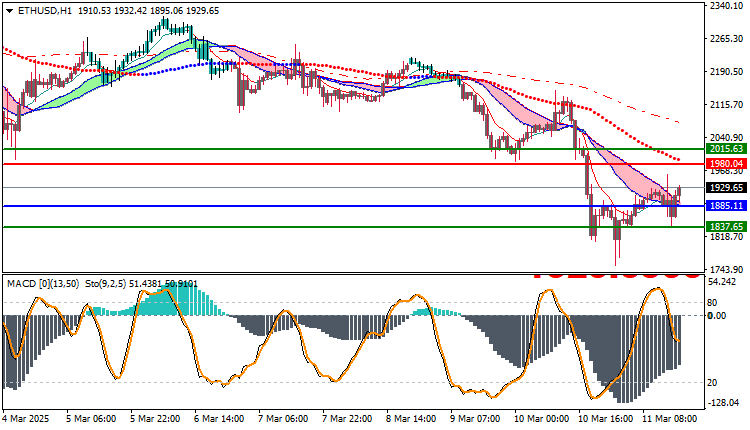Open the chart menu triangle beside ETHUSD,H1
This screenshot has height=430, width=750.
[x=10, y=11]
